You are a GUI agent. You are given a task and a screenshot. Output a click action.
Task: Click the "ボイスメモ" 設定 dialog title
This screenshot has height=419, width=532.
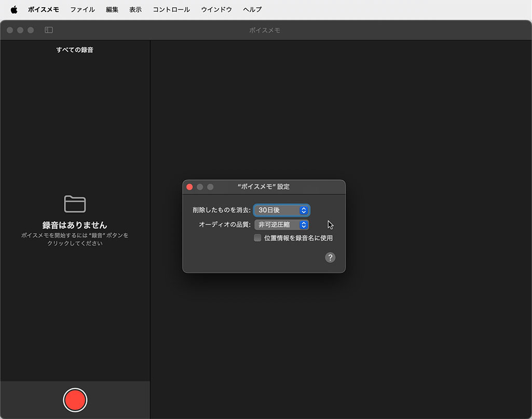coord(264,186)
